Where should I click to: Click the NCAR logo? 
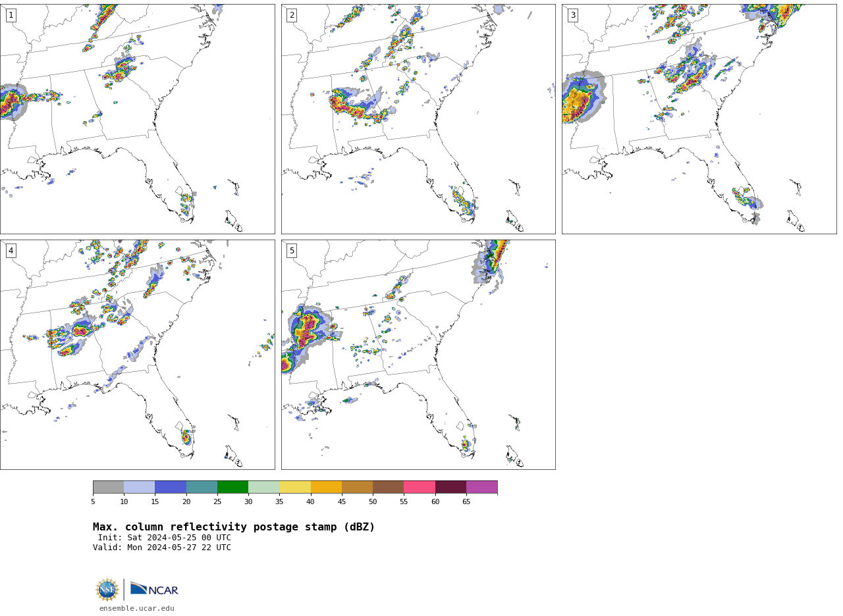pos(154,589)
